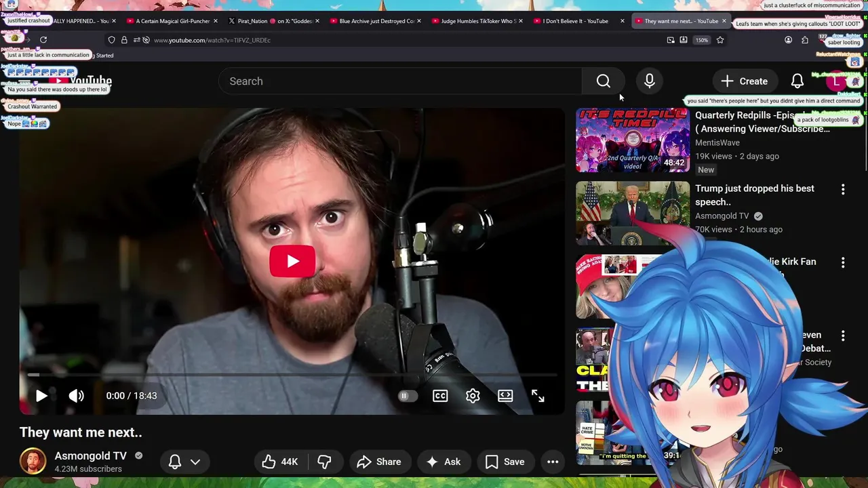Click inside the YouTube Search field
This screenshot has height=488, width=868.
pyautogui.click(x=400, y=81)
